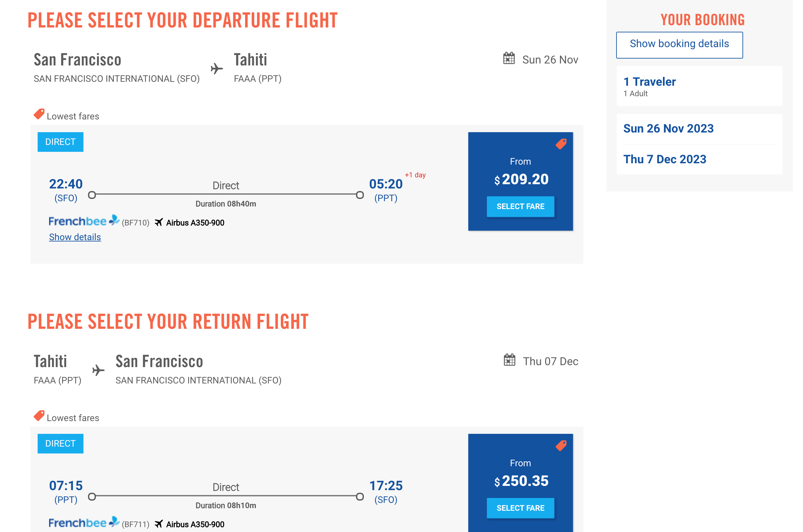Click the plane icon between San Francisco and Tahiti
The image size is (803, 532).
point(217,69)
